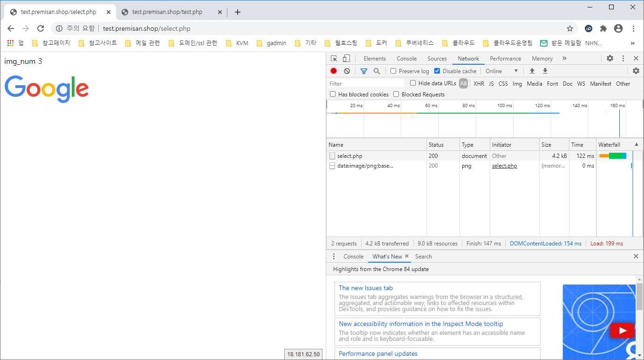Filter requests by Doc type
This screenshot has width=644, height=360.
568,83
